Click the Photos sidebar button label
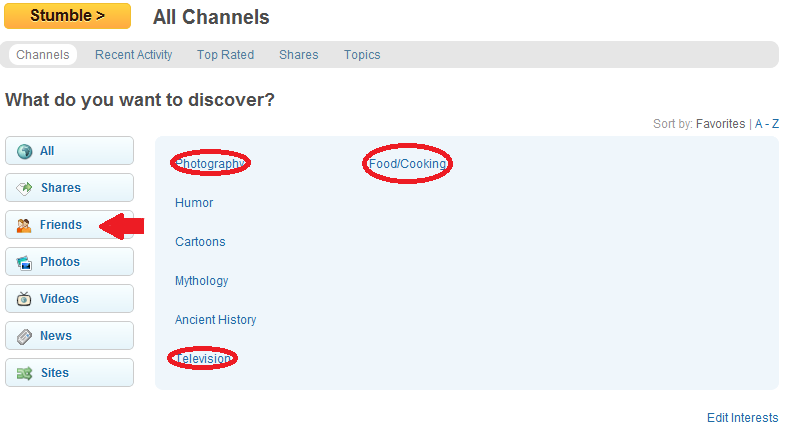 click(x=60, y=262)
